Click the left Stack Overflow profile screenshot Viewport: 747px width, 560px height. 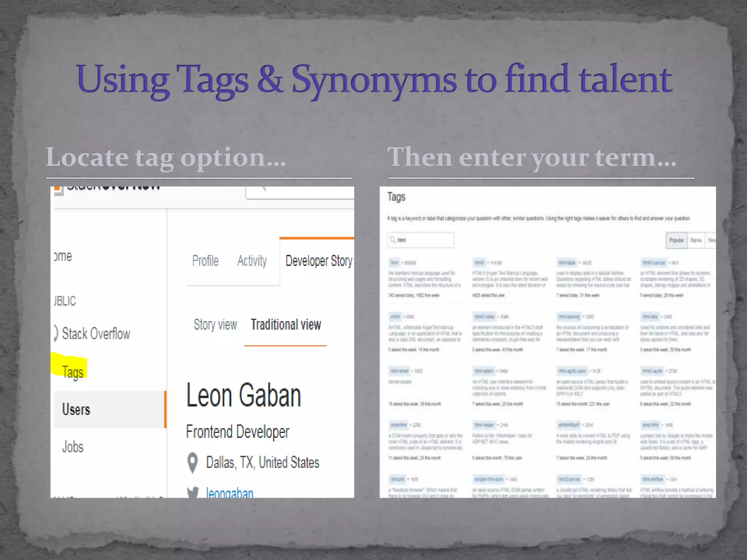click(202, 342)
